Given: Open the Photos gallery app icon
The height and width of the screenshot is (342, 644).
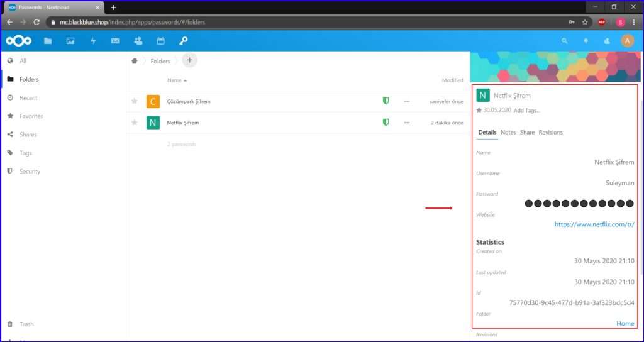Looking at the screenshot, I should pyautogui.click(x=70, y=41).
